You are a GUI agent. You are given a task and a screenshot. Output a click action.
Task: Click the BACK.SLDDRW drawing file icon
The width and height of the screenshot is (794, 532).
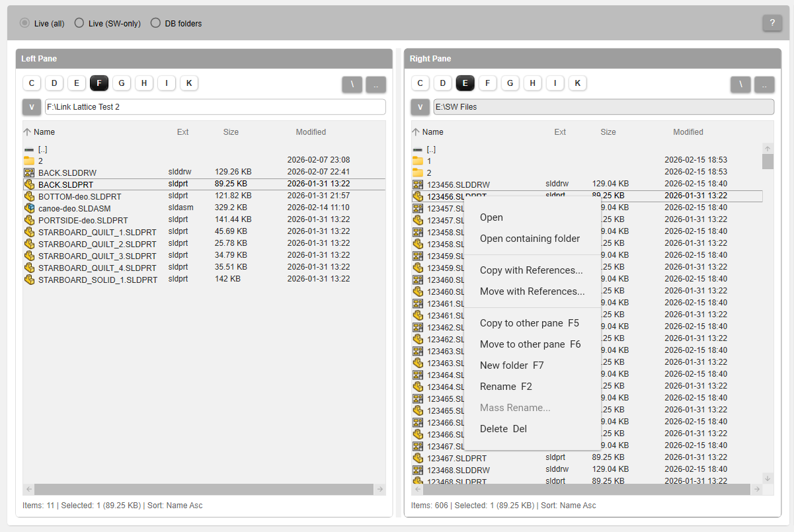(29, 172)
